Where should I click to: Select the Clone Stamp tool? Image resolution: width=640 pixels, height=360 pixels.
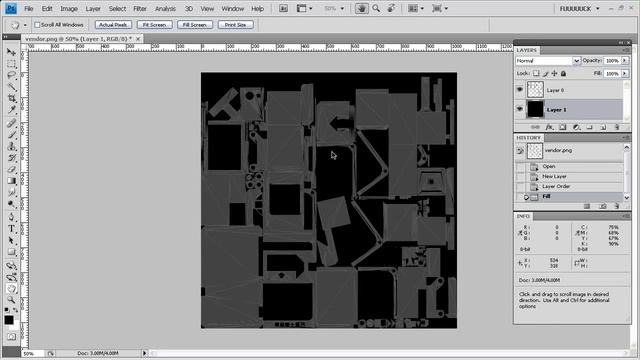coord(11,146)
